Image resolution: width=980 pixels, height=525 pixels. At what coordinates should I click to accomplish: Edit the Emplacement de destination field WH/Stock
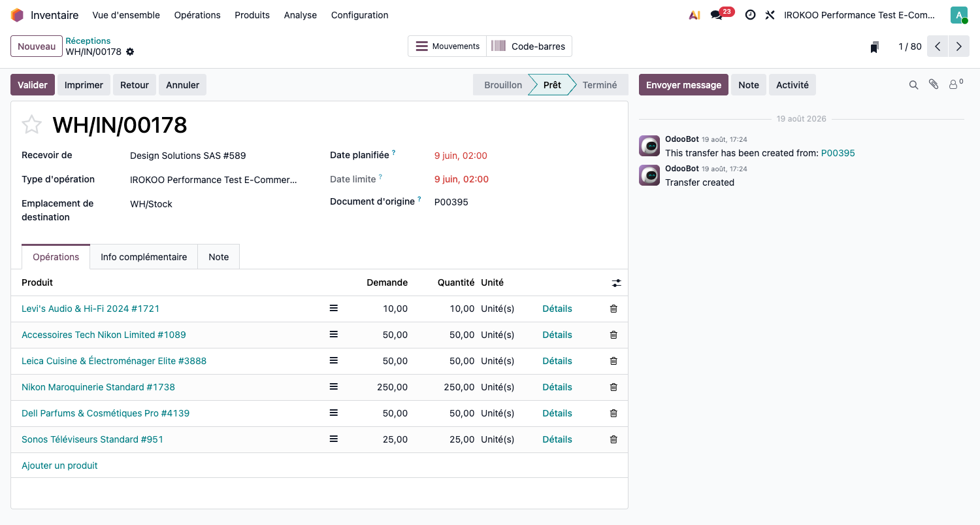215,204
